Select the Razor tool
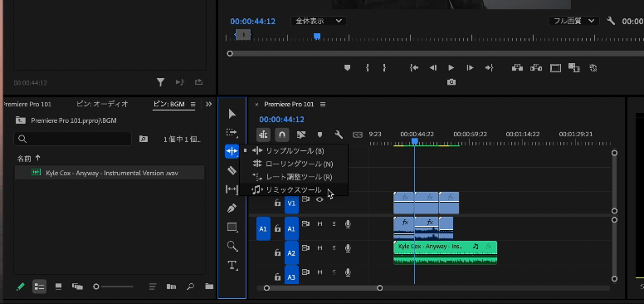 tap(232, 170)
